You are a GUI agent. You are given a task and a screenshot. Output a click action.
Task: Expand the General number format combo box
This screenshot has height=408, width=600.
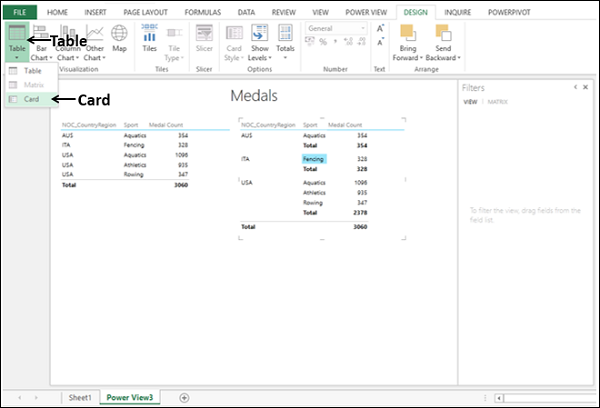[x=364, y=29]
